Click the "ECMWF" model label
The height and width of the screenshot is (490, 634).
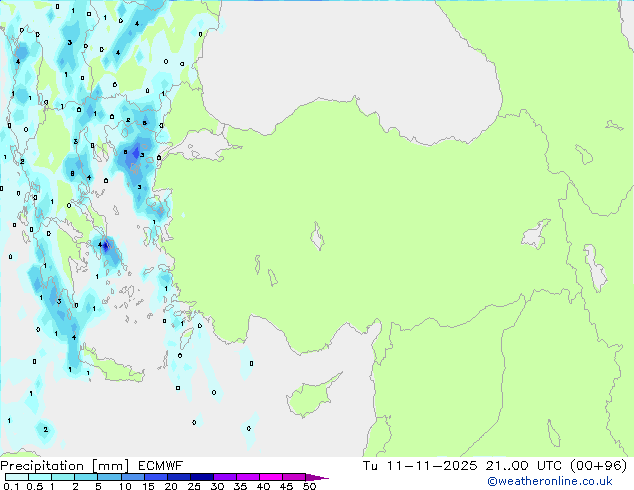point(161,466)
